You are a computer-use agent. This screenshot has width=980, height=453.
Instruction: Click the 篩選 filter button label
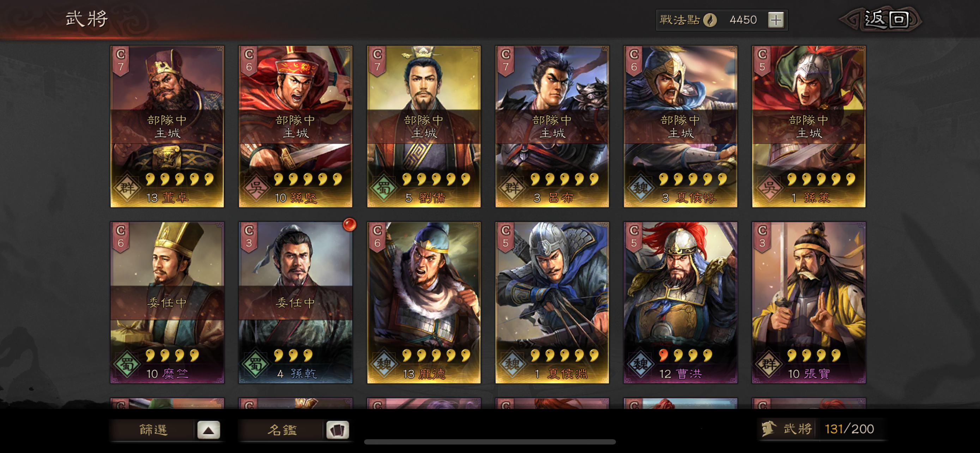click(x=153, y=430)
